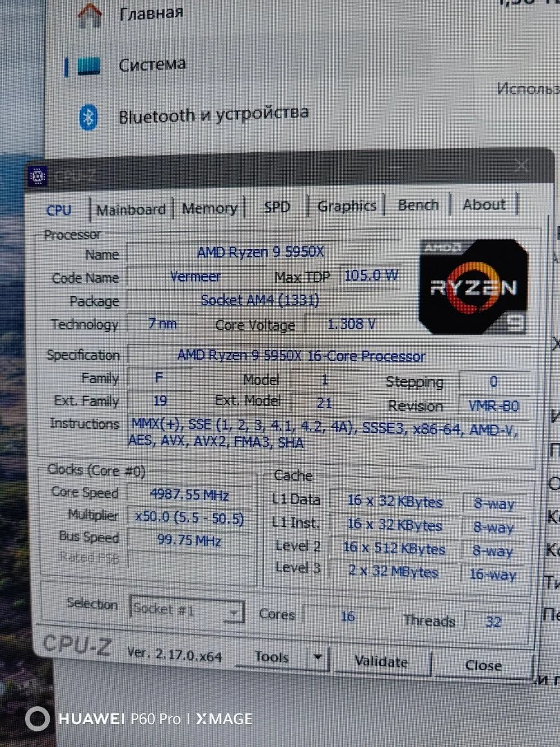Open the About tab
The width and height of the screenshot is (560, 747).
484,204
